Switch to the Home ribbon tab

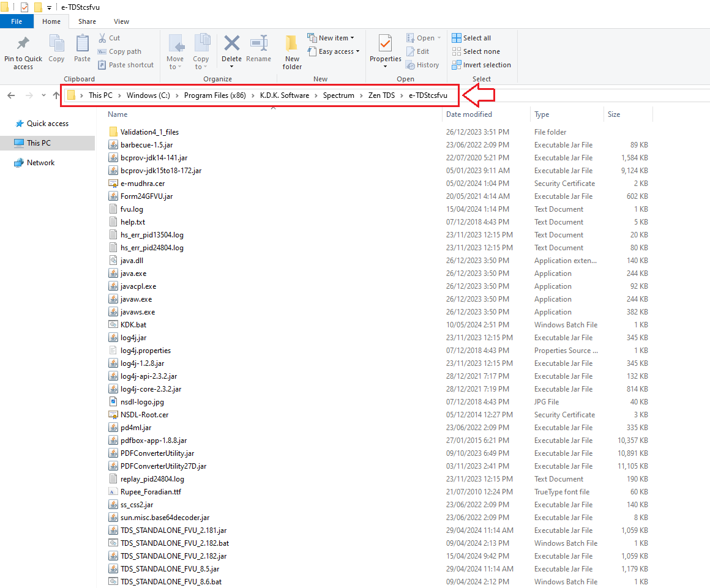point(51,21)
